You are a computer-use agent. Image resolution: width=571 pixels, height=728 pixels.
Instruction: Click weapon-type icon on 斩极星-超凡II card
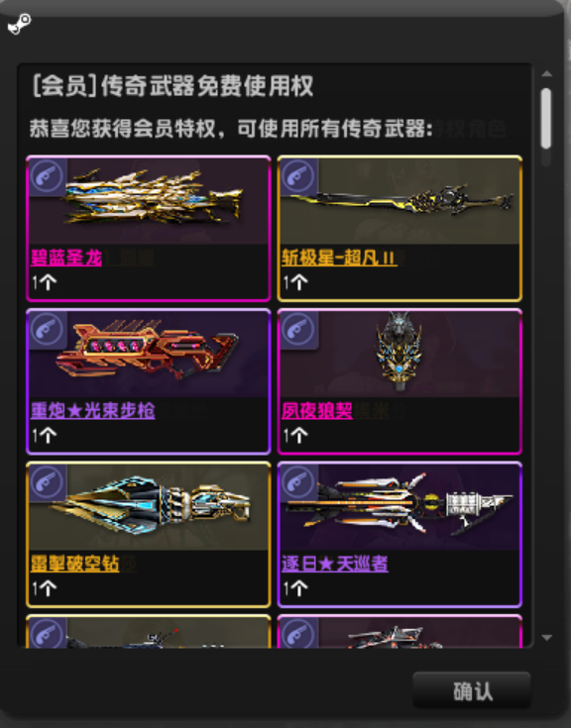click(x=298, y=176)
